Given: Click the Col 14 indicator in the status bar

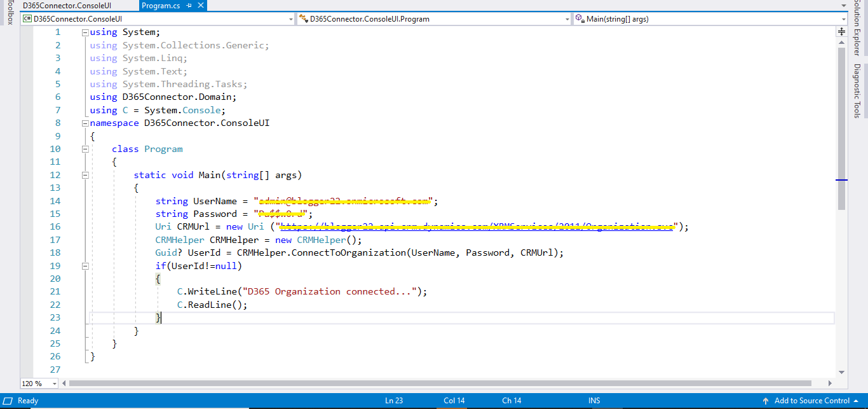Looking at the screenshot, I should (x=454, y=401).
